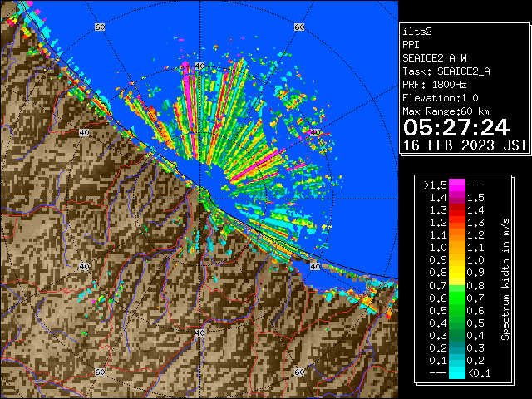This screenshot has width=532, height=399.
Task: Click the "<0.1" legend label
Action: 480,373
